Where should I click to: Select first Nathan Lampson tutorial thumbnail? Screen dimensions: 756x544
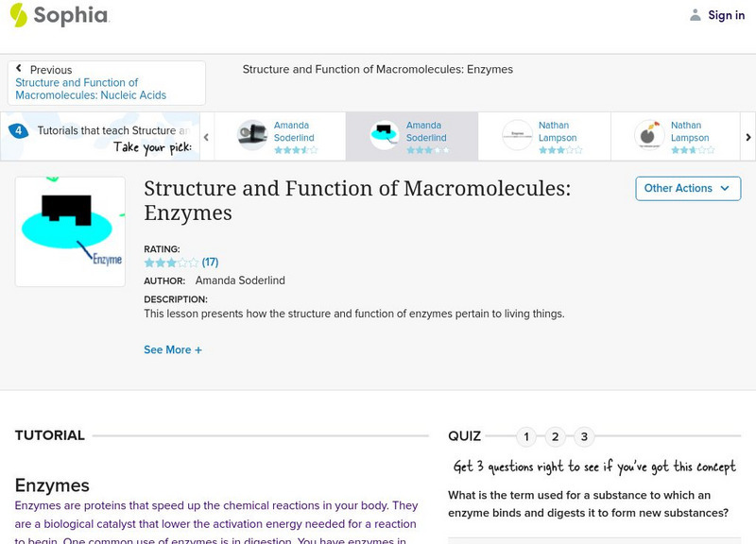517,136
